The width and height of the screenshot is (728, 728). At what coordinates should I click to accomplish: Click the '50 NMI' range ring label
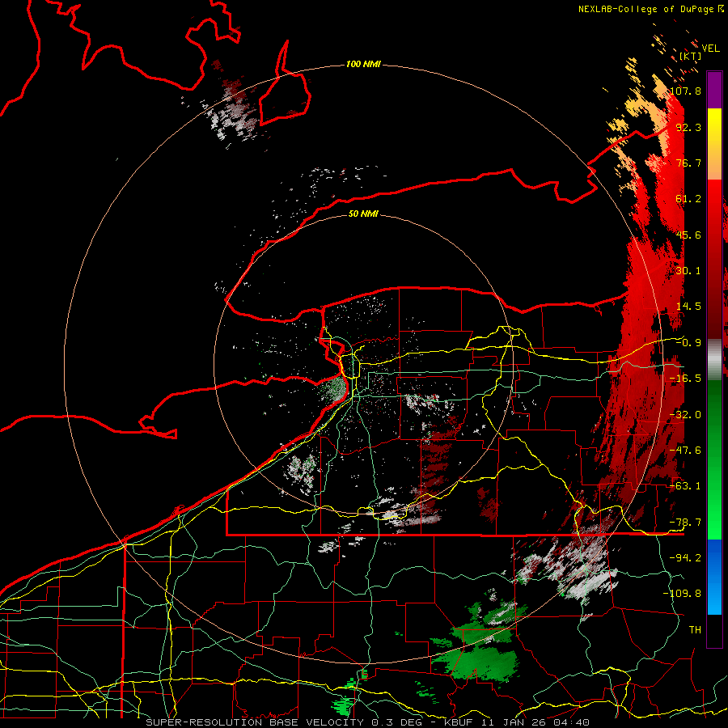coord(363,214)
